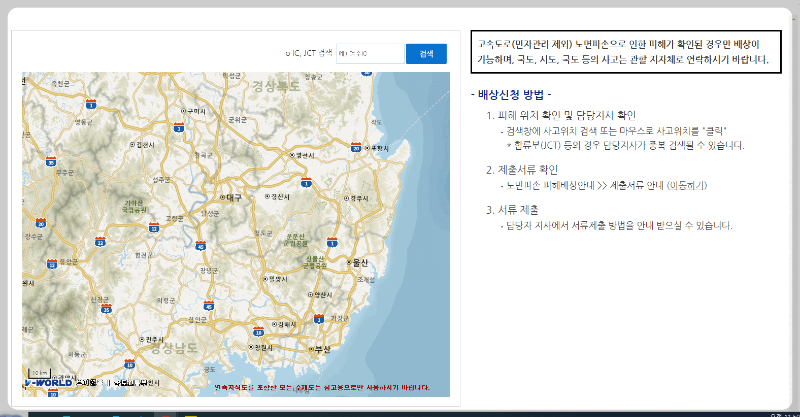Image resolution: width=800 pixels, height=417 pixels.
Task: Select 밀양시 on the map
Action: click(276, 279)
